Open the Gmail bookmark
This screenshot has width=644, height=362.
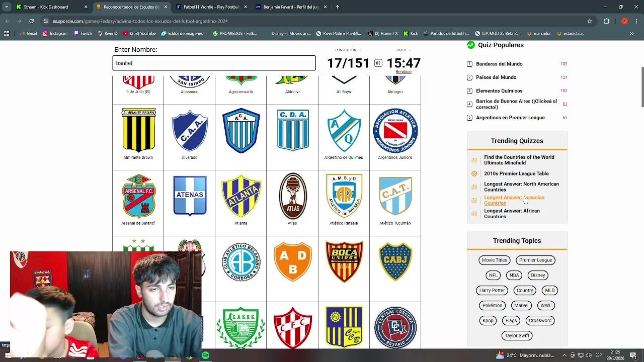(28, 34)
